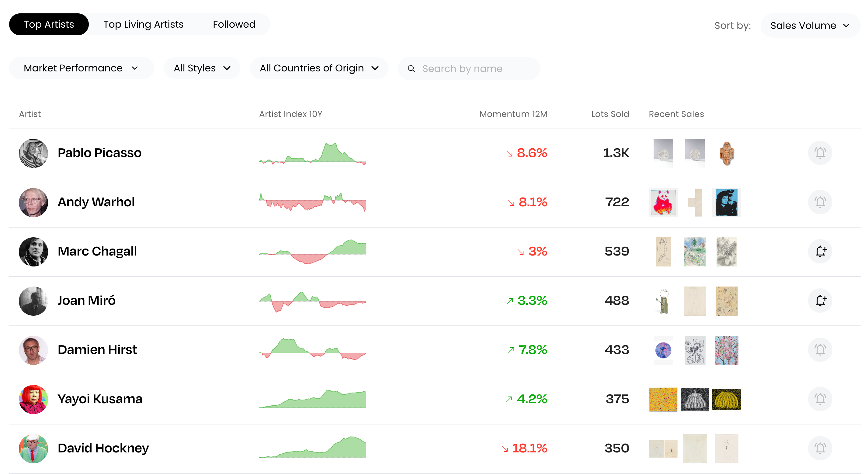Expand the Market Performance dropdown
This screenshot has width=868, height=474.
[81, 68]
